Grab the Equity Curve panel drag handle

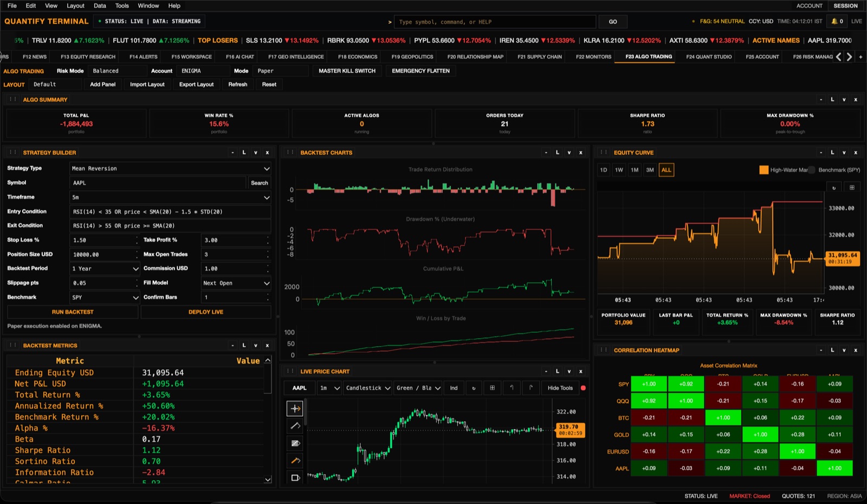coord(604,153)
